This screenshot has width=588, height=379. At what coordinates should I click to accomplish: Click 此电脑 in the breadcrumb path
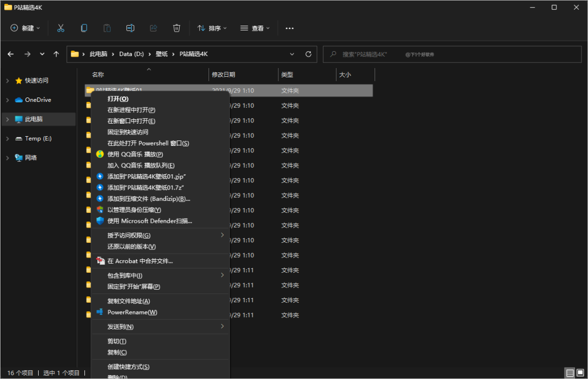click(99, 54)
